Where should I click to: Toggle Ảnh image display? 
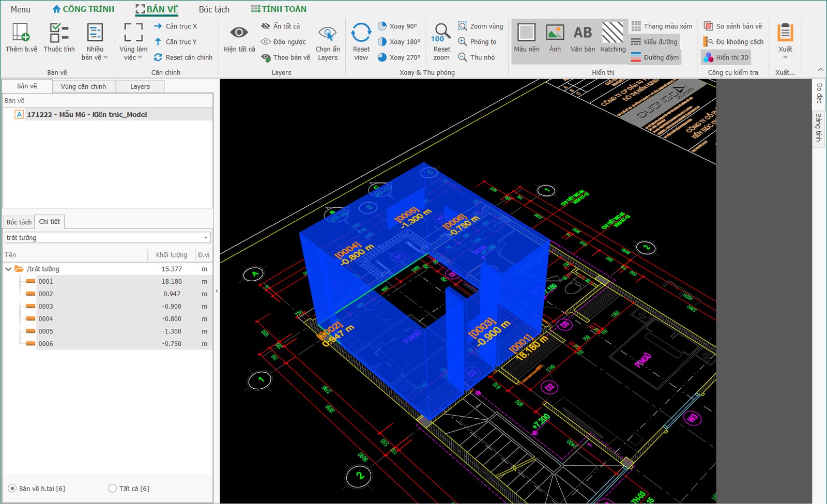click(555, 37)
